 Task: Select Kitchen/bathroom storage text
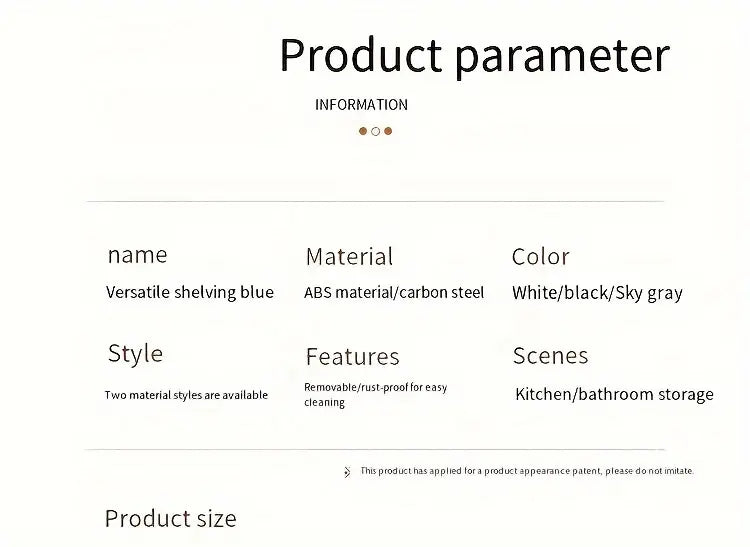point(614,394)
